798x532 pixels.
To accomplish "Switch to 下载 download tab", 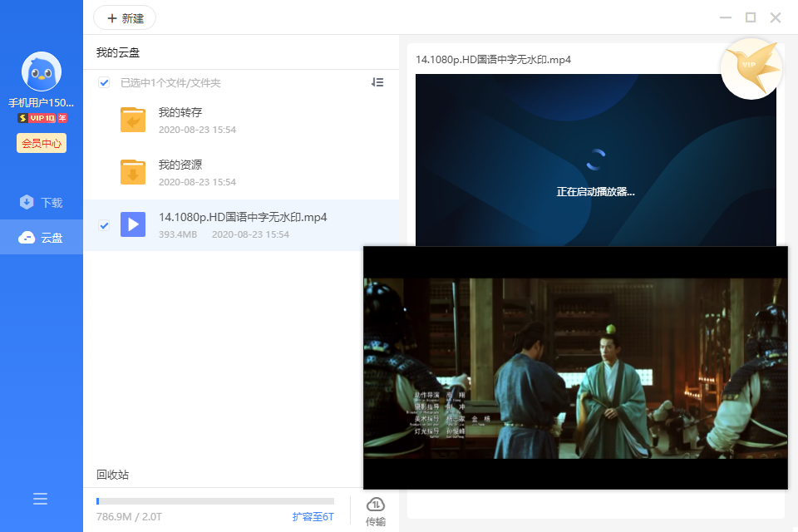I will click(42, 203).
